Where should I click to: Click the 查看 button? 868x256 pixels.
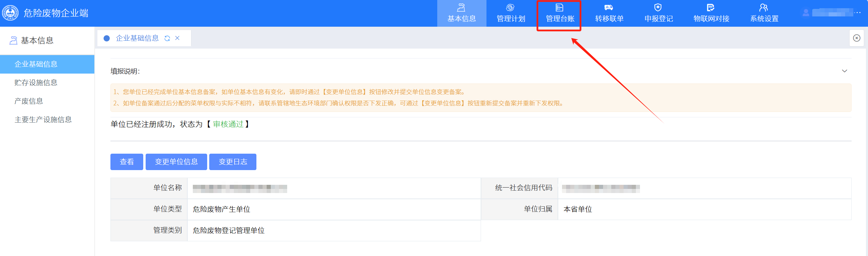click(x=127, y=162)
